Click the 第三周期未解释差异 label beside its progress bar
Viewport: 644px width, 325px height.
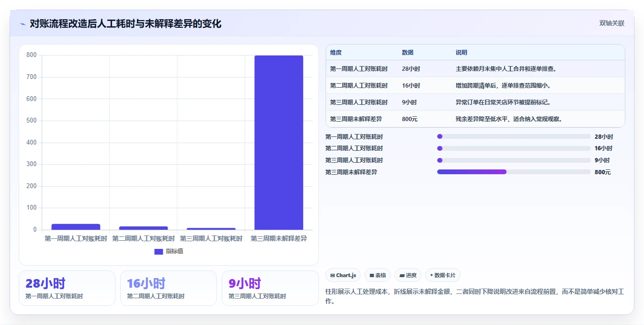pyautogui.click(x=351, y=172)
